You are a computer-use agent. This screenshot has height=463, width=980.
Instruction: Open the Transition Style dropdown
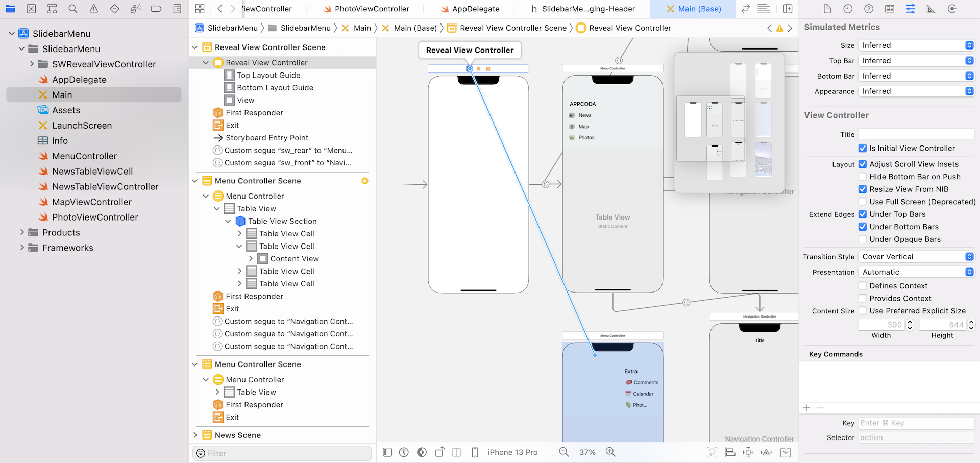(916, 257)
